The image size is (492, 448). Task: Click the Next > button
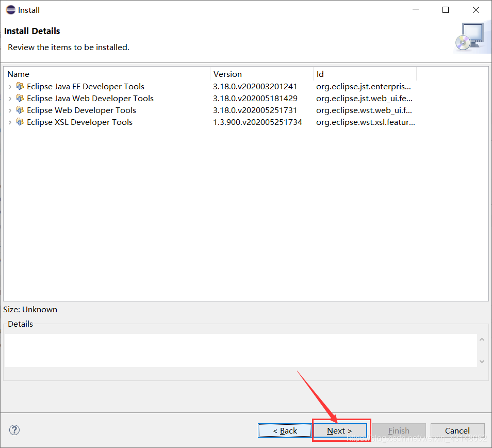(340, 430)
